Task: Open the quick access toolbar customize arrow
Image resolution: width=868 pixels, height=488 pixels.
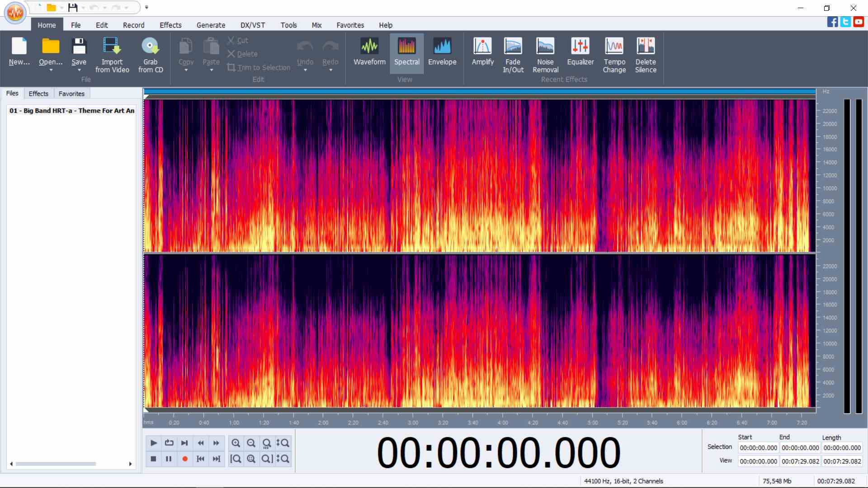Action: [x=146, y=8]
